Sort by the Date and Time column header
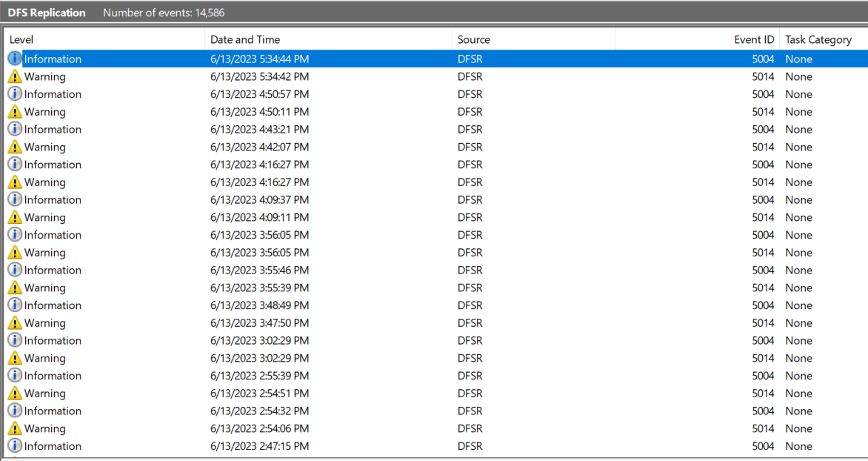 (328, 39)
